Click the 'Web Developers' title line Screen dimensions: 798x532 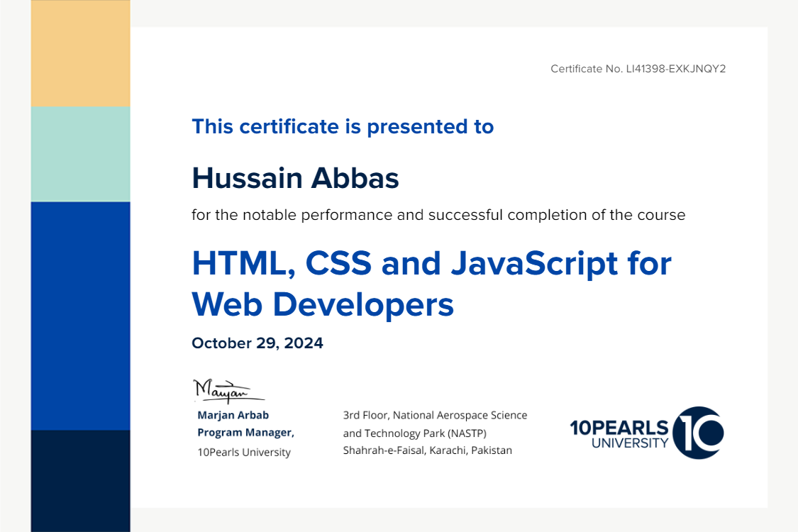pyautogui.click(x=323, y=304)
